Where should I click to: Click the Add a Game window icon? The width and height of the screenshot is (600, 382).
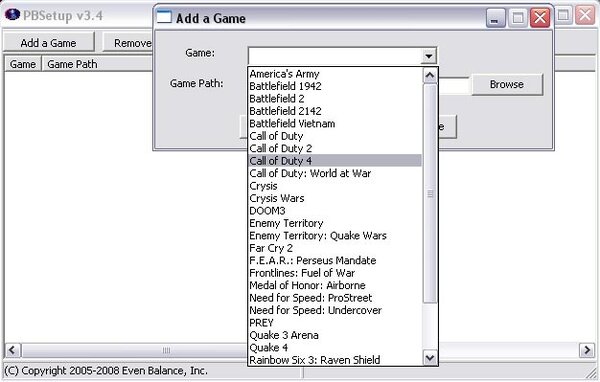click(165, 17)
